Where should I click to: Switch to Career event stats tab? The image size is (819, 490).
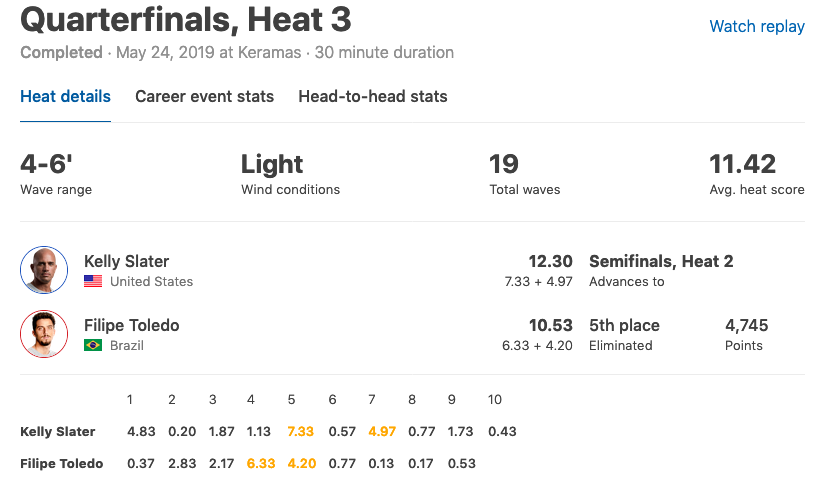tap(204, 97)
